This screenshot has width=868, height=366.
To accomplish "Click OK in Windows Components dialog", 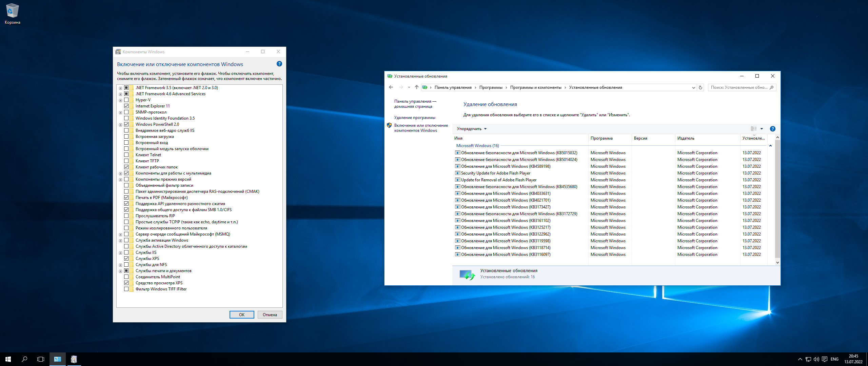I will (x=242, y=315).
